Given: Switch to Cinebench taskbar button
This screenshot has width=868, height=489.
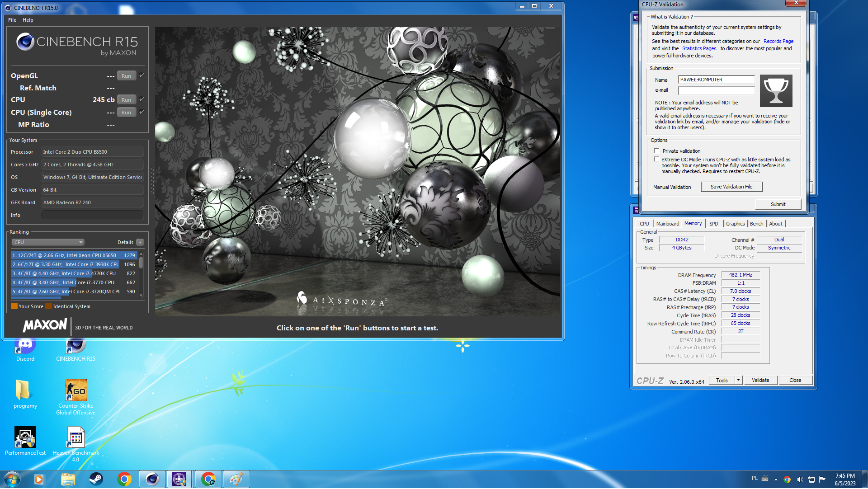Looking at the screenshot, I should [x=152, y=480].
